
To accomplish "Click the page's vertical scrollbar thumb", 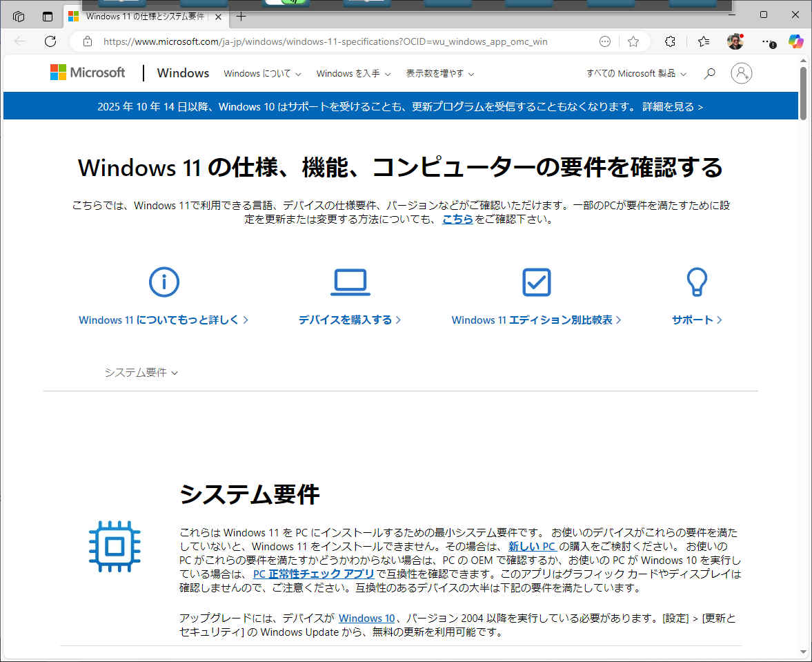I will click(803, 93).
